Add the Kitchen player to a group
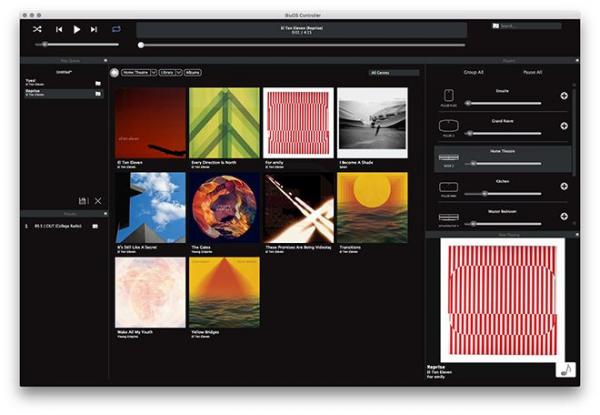 pyautogui.click(x=564, y=186)
